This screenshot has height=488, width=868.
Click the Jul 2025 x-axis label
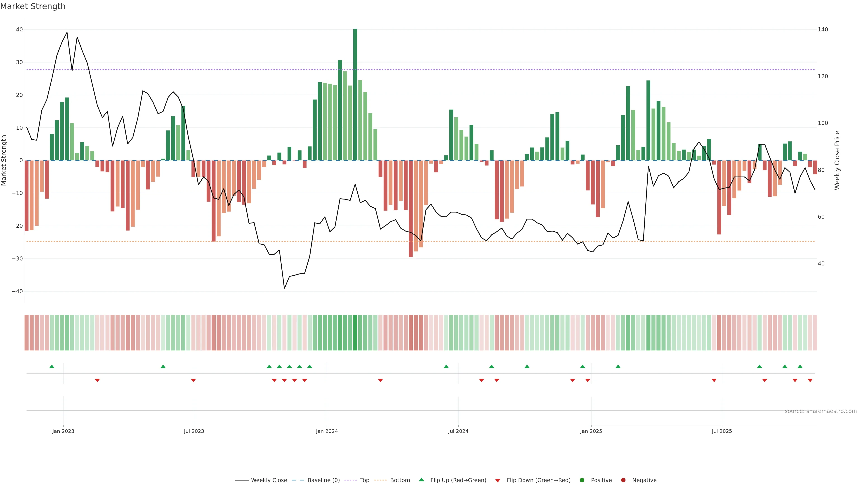coord(722,431)
